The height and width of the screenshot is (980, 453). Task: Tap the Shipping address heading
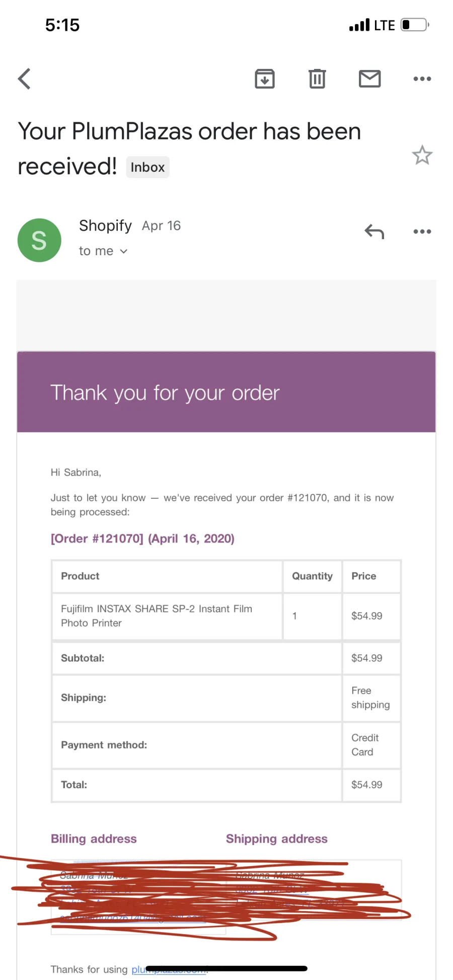pyautogui.click(x=277, y=839)
